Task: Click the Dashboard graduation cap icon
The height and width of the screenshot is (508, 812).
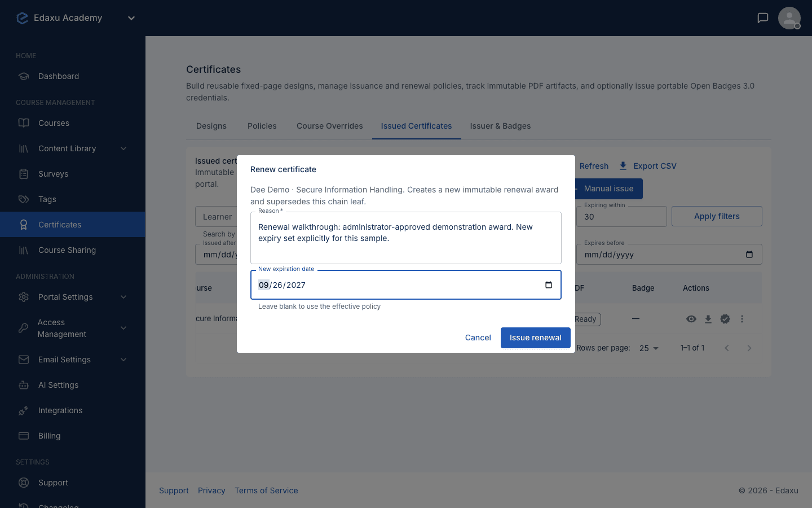Action: [24, 76]
